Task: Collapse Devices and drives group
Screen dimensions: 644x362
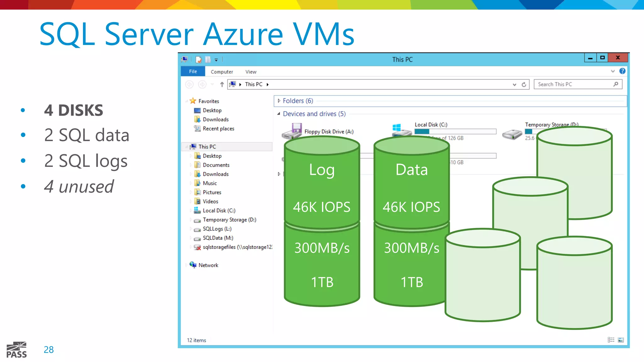Action: [x=279, y=114]
